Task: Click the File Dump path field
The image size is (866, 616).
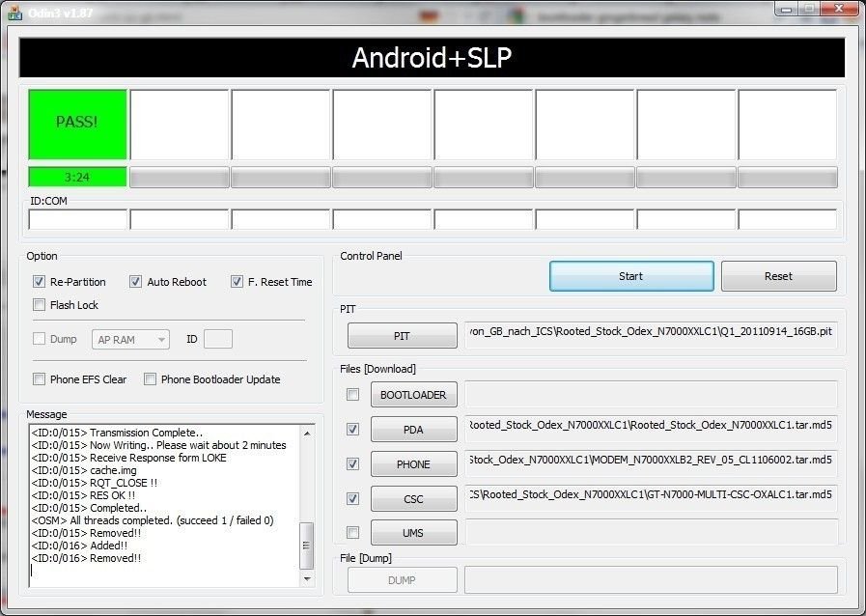Action: 651,579
